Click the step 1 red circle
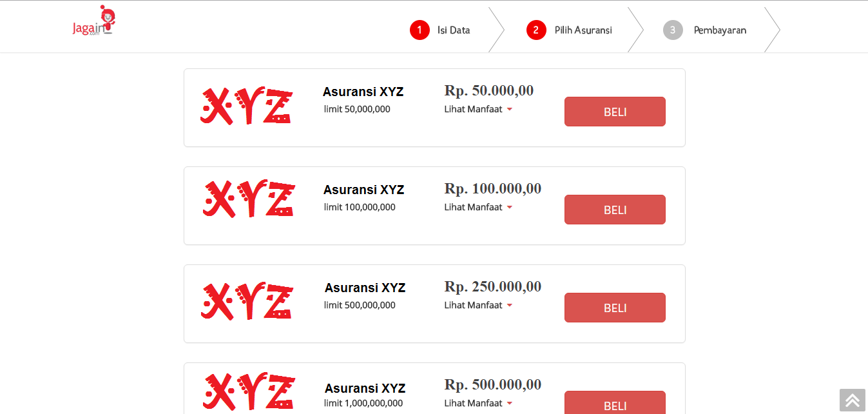The width and height of the screenshot is (868, 414). (x=420, y=30)
